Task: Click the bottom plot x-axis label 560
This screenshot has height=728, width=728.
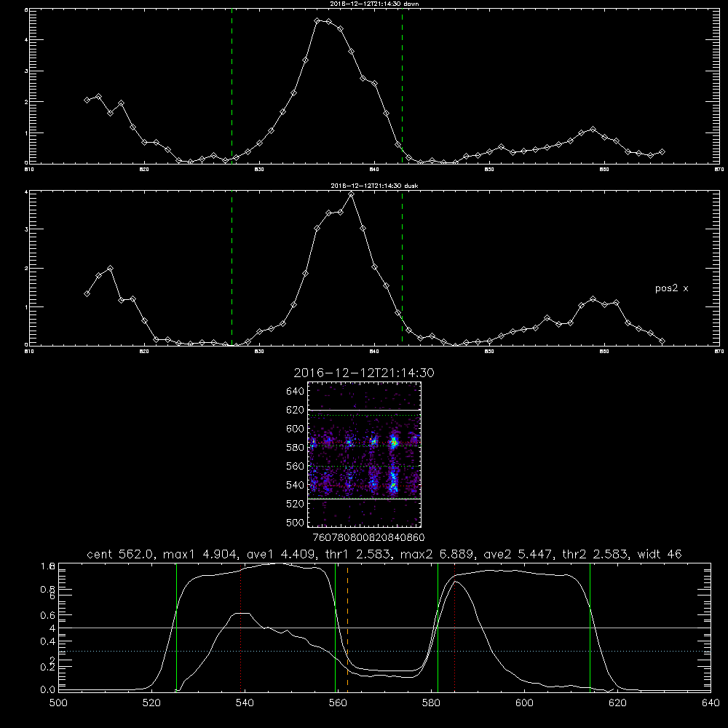Action: [338, 703]
